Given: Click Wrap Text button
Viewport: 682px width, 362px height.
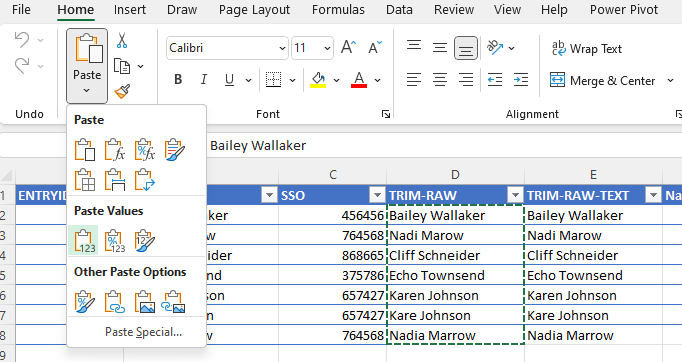Looking at the screenshot, I should [x=587, y=49].
